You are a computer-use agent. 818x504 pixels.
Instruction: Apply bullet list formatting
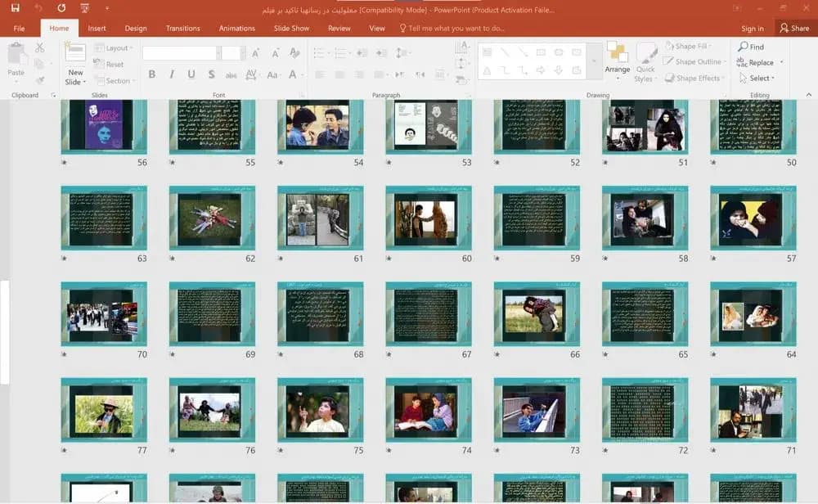point(321,53)
